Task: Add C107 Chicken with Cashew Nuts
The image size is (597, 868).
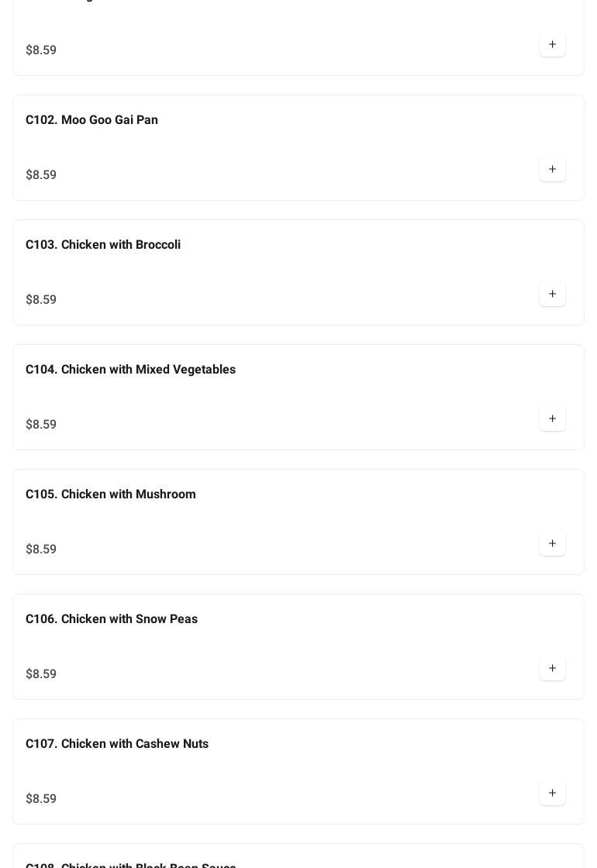Action: pos(552,794)
